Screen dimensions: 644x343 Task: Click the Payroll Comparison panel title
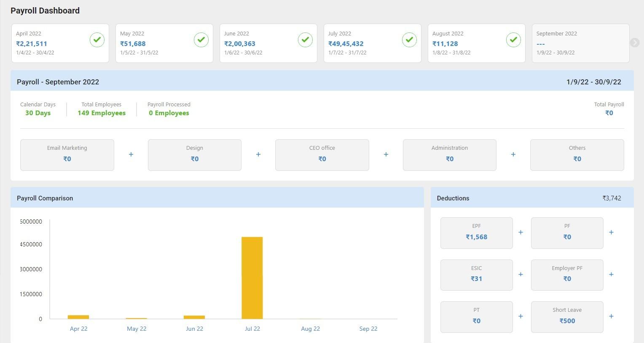[x=45, y=198]
